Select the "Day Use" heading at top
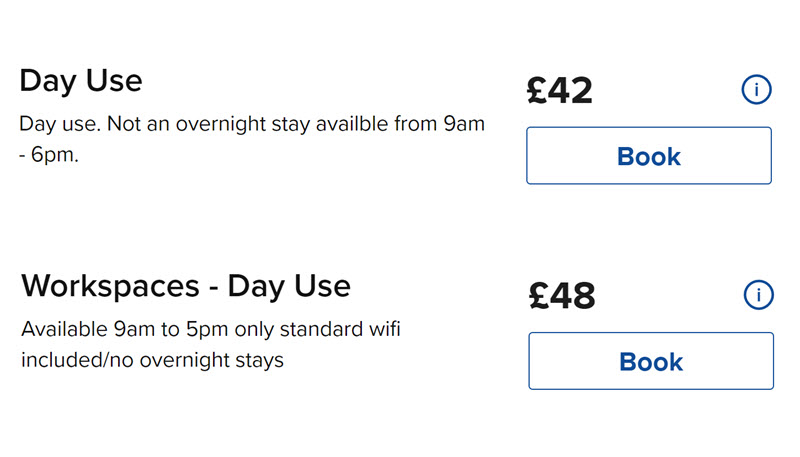 81,81
